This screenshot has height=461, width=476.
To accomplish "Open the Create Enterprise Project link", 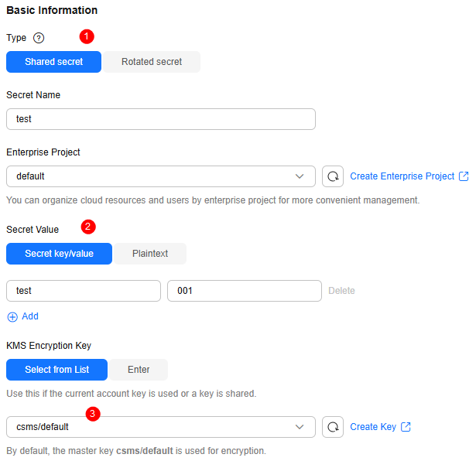I will [x=402, y=176].
